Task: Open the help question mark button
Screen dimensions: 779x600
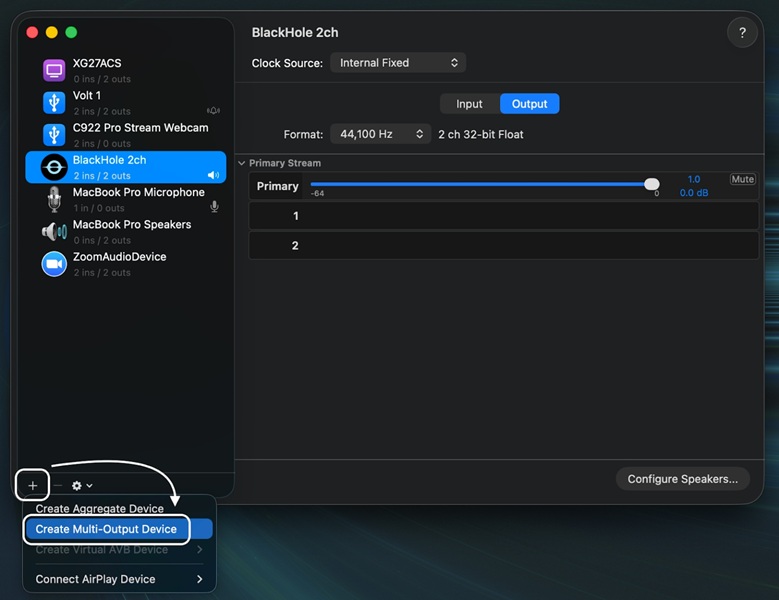Action: point(742,33)
